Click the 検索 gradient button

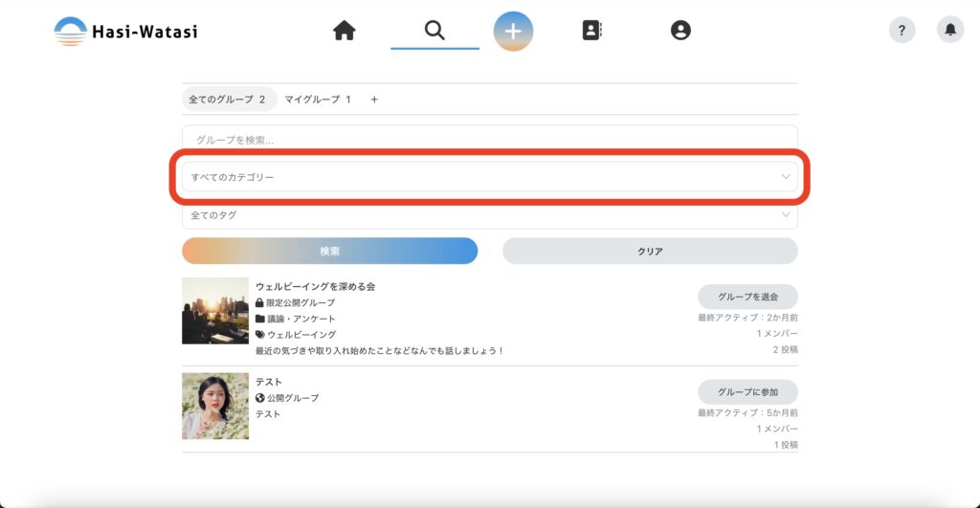(x=329, y=251)
